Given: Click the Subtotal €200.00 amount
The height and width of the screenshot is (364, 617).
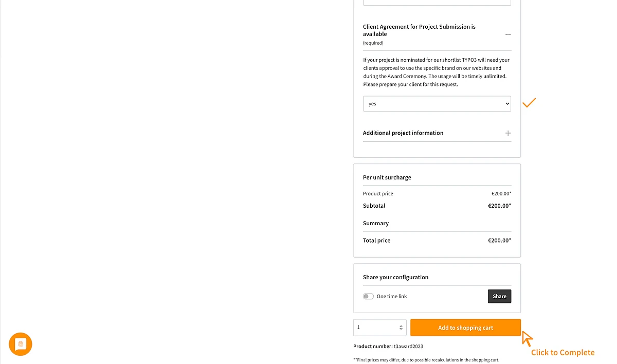Looking at the screenshot, I should point(499,206).
